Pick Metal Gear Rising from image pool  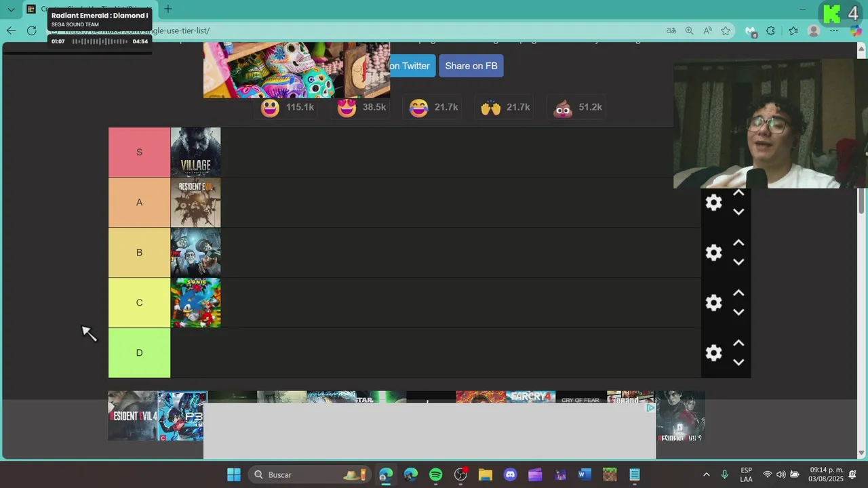pyautogui.click(x=332, y=397)
